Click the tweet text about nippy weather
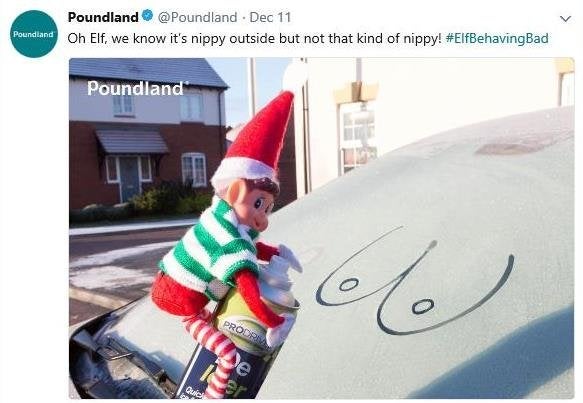This screenshot has height=403, width=583. coord(255,38)
